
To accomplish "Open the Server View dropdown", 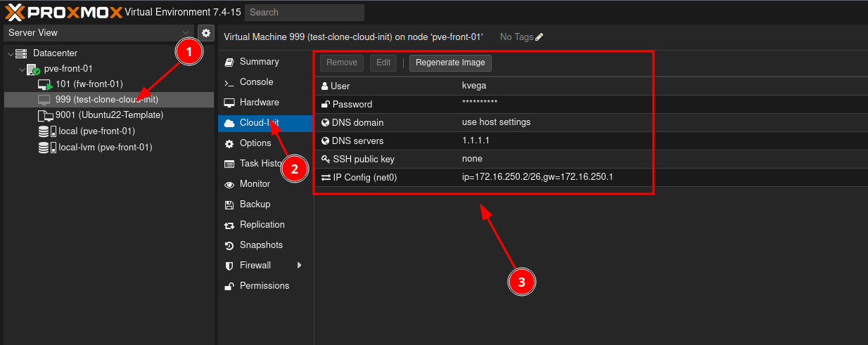I will coord(98,33).
